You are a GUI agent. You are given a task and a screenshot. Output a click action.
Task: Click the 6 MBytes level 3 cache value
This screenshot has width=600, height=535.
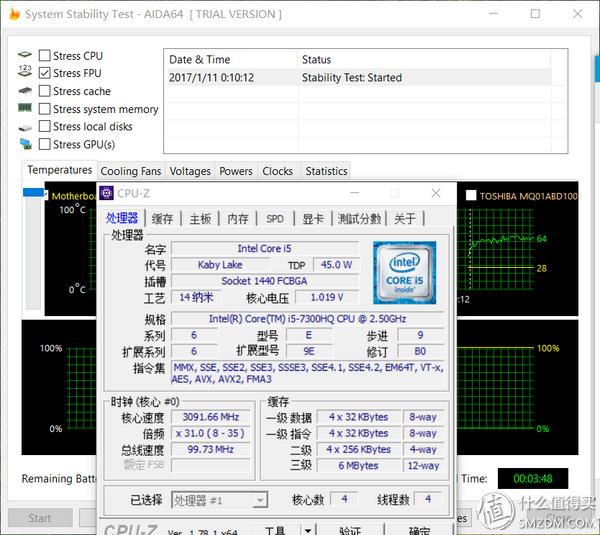click(359, 465)
